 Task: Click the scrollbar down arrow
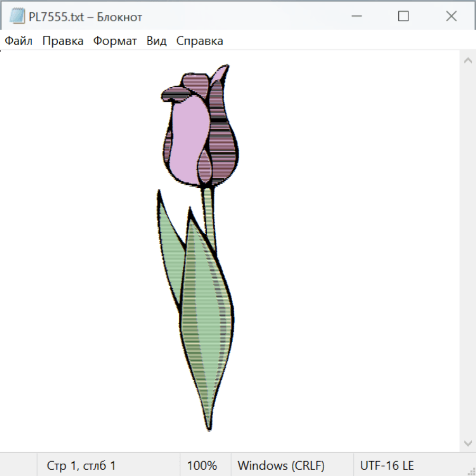[468, 443]
